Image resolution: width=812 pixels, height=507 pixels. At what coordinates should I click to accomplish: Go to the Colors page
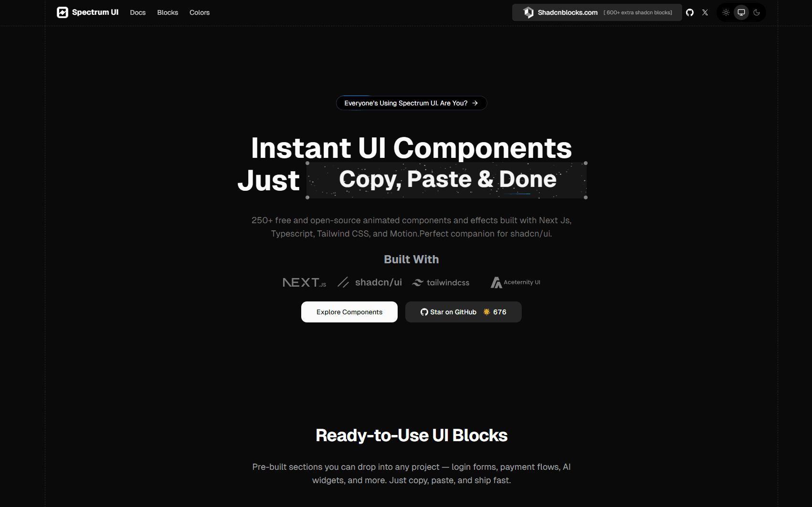(200, 12)
